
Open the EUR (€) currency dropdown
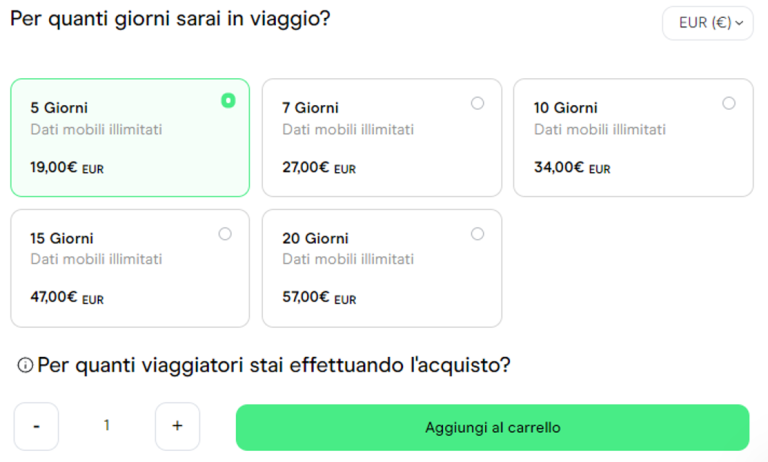coord(706,23)
